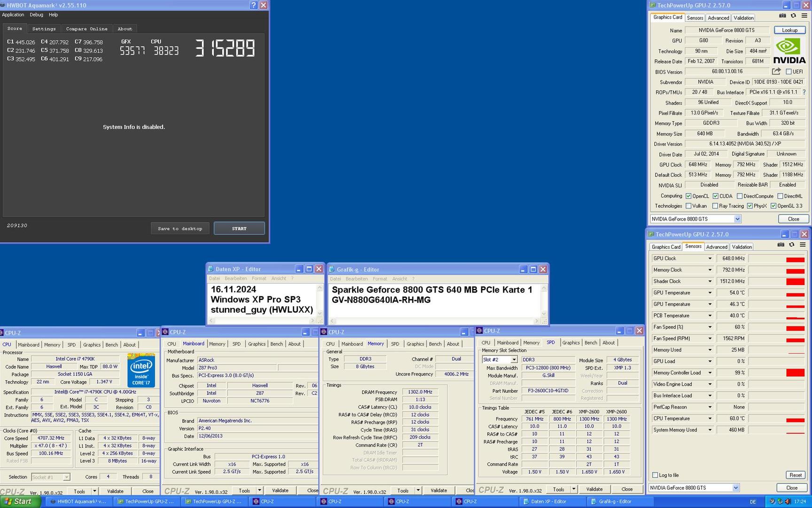This screenshot has width=812, height=508.
Task: Click the screenshot camera icon in GPU-Z Graphics Card window
Action: [x=782, y=16]
